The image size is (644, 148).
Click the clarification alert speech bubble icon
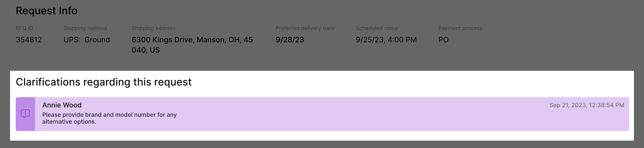coord(25,114)
